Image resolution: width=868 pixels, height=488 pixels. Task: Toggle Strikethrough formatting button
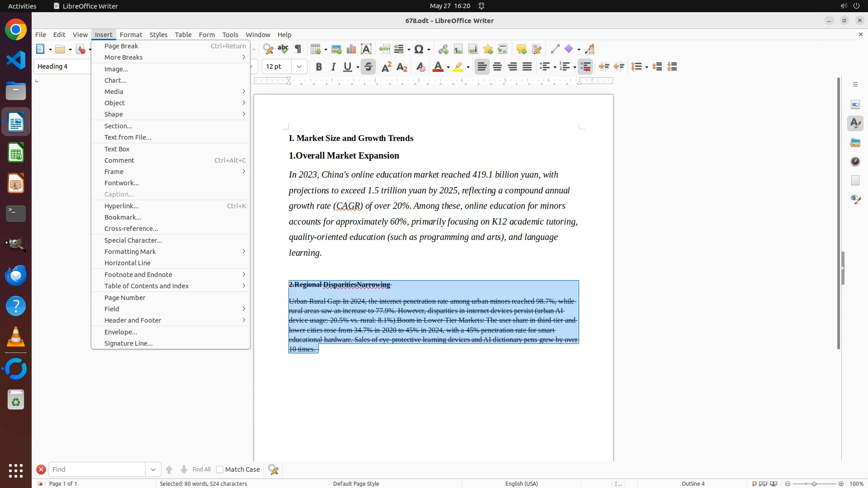[x=368, y=67]
